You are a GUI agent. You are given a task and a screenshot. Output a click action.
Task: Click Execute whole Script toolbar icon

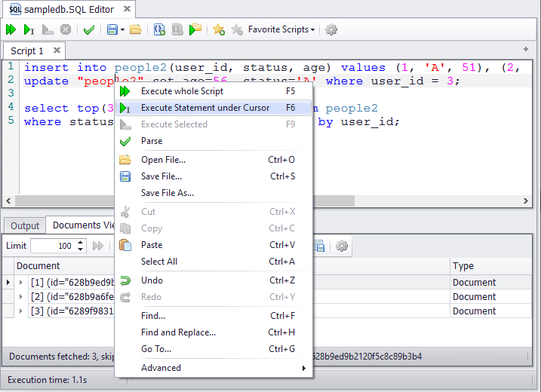11,29
